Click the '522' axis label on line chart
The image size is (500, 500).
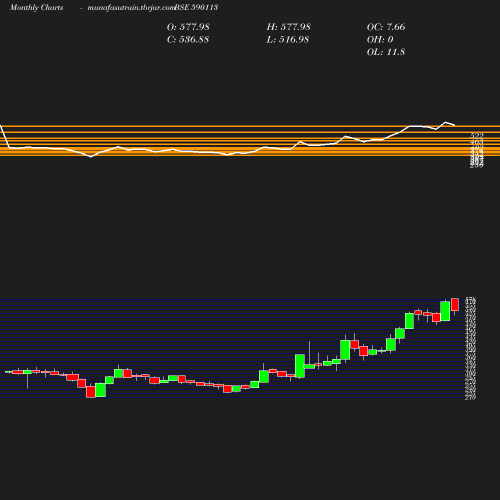(477, 136)
